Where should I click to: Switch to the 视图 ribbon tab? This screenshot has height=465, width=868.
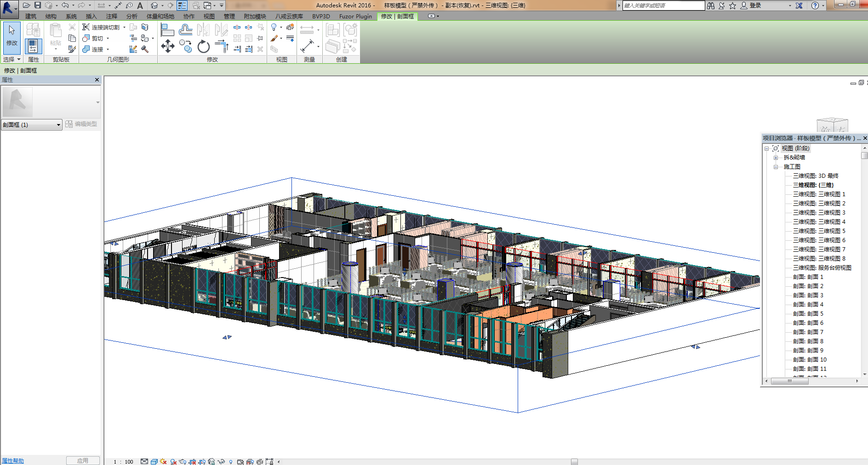(209, 17)
